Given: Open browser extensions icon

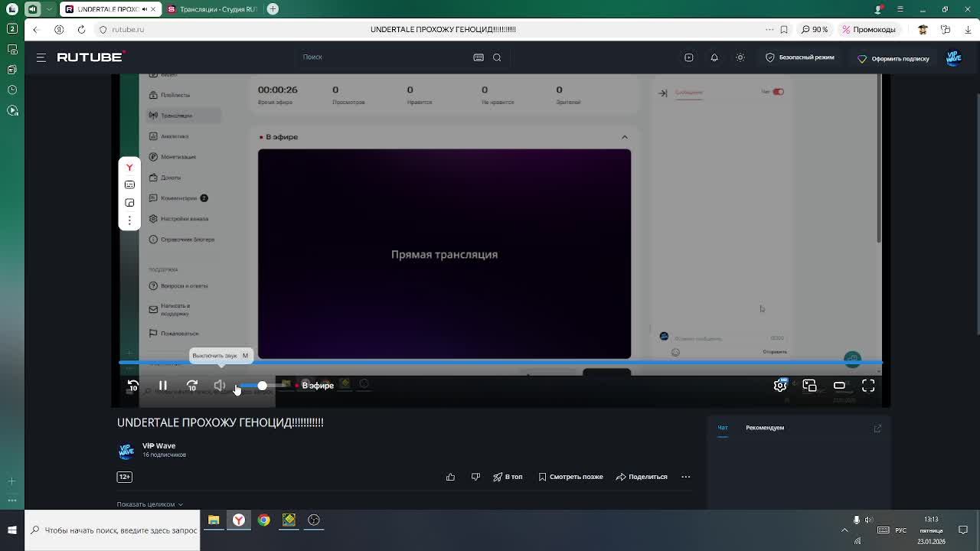Looking at the screenshot, I should (946, 29).
